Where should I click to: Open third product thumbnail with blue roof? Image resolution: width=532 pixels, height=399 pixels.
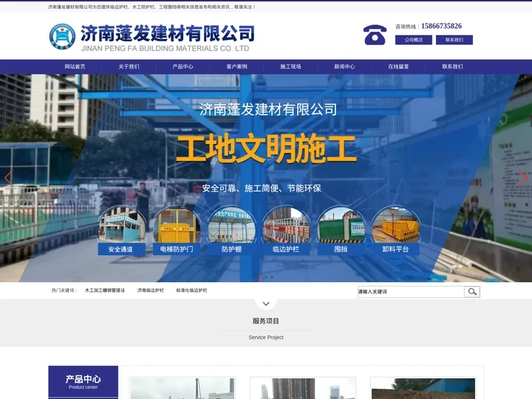423,389
